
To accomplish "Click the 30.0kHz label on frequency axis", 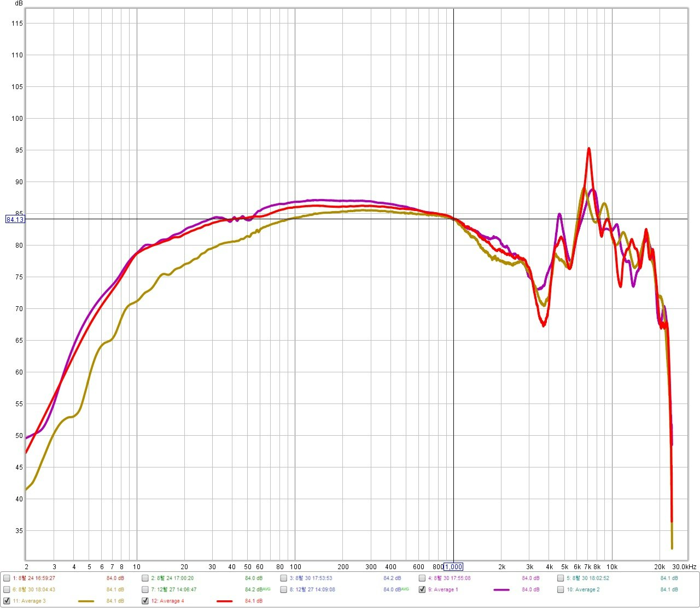I will click(684, 567).
